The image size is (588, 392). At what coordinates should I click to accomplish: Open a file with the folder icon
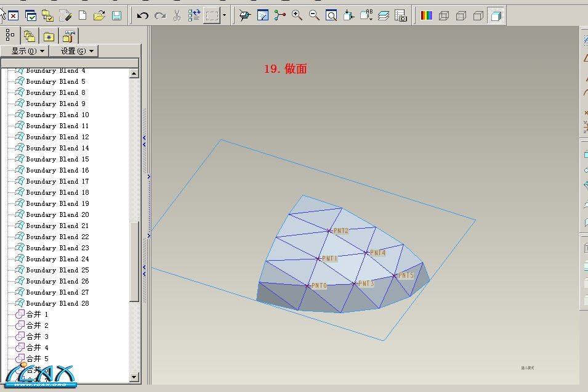pyautogui.click(x=99, y=16)
